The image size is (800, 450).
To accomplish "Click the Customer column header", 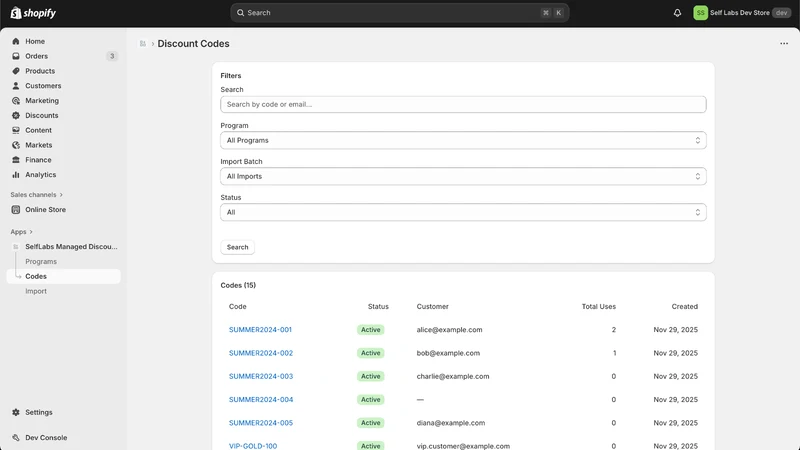I will [x=433, y=307].
